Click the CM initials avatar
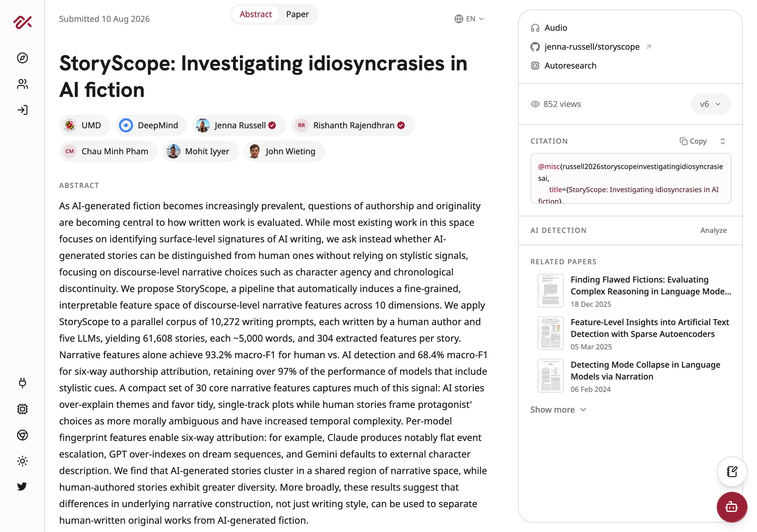757x532 pixels. pos(69,151)
